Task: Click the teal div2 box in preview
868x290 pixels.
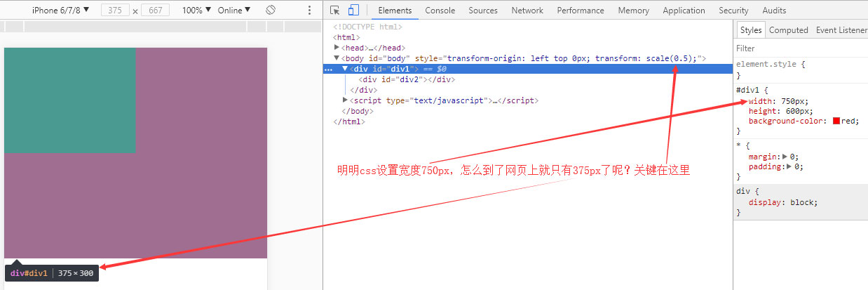Action: [x=69, y=100]
